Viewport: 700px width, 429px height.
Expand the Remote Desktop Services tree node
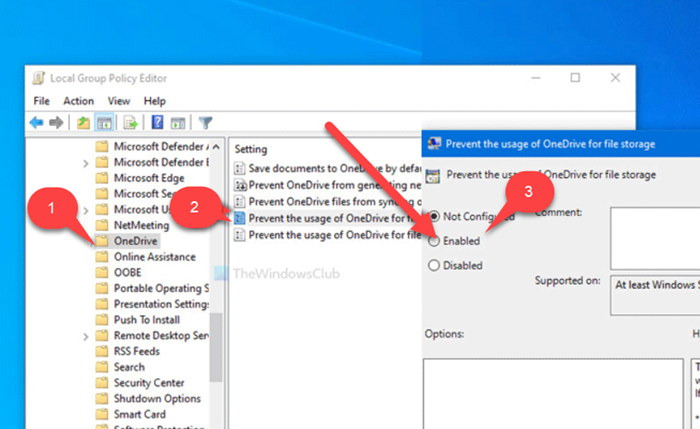tap(86, 337)
